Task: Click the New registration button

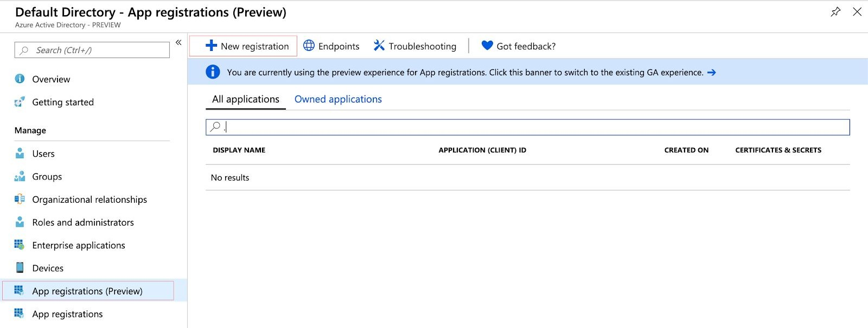Action: [243, 46]
